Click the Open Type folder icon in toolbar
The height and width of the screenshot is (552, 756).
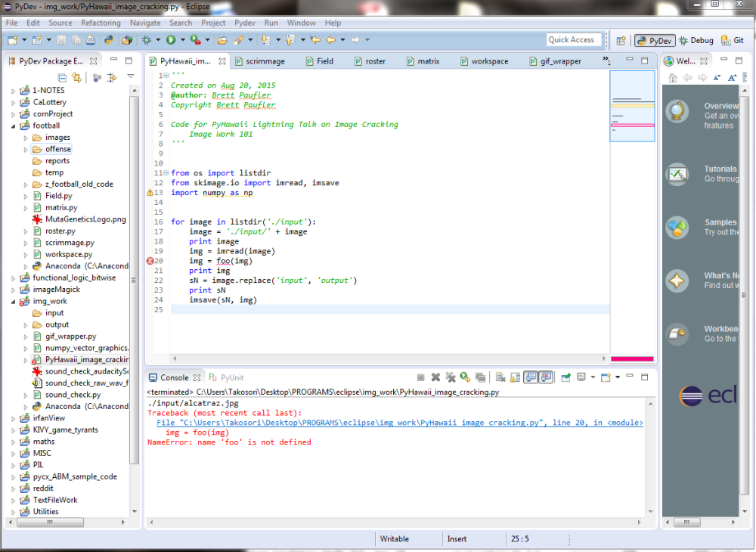[222, 40]
